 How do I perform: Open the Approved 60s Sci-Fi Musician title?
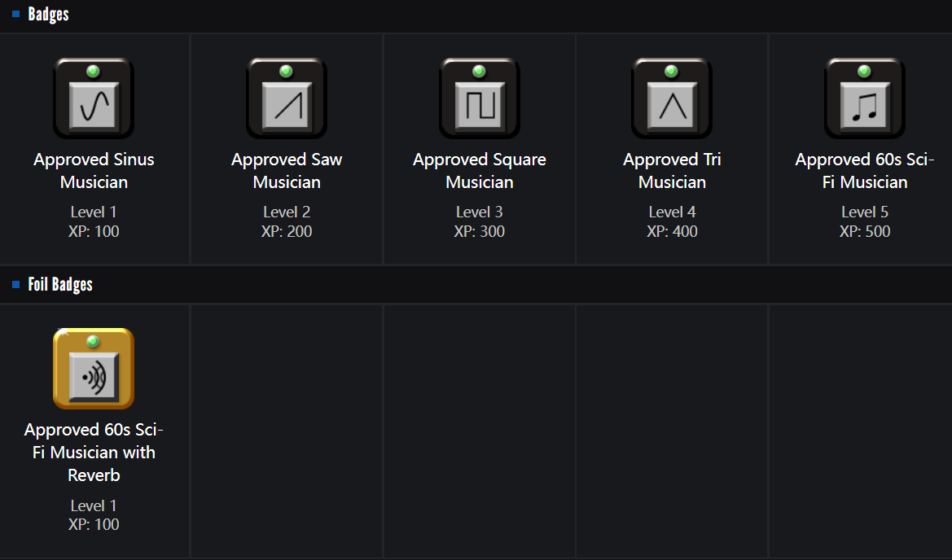click(x=865, y=171)
